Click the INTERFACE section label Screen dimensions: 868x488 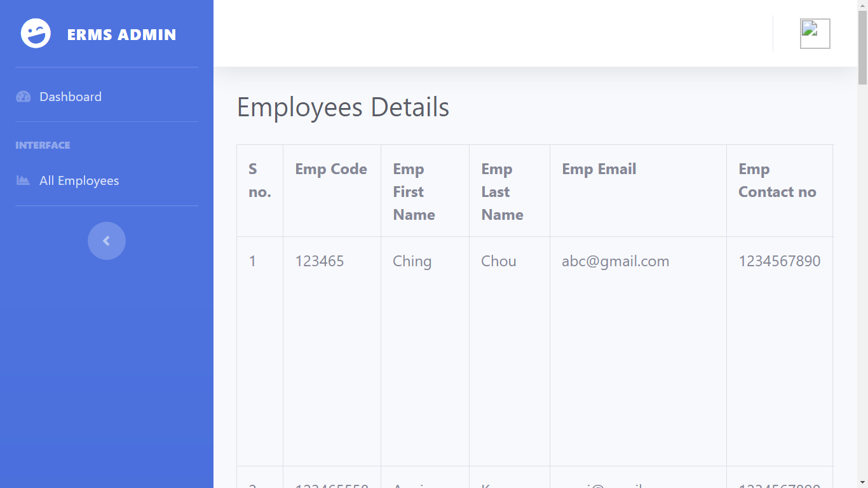point(43,145)
